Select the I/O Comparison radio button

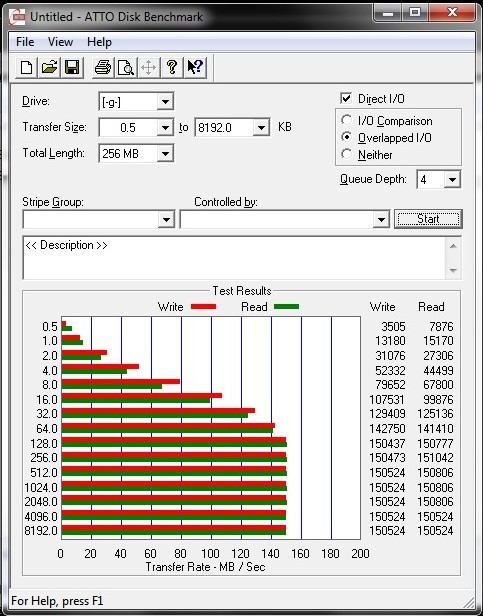(x=346, y=120)
